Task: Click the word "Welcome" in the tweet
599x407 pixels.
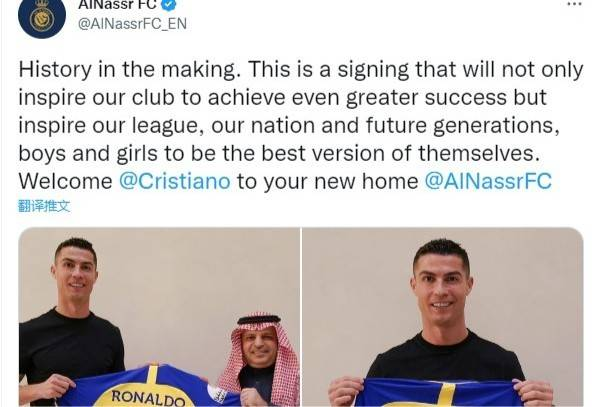Action: (65, 181)
